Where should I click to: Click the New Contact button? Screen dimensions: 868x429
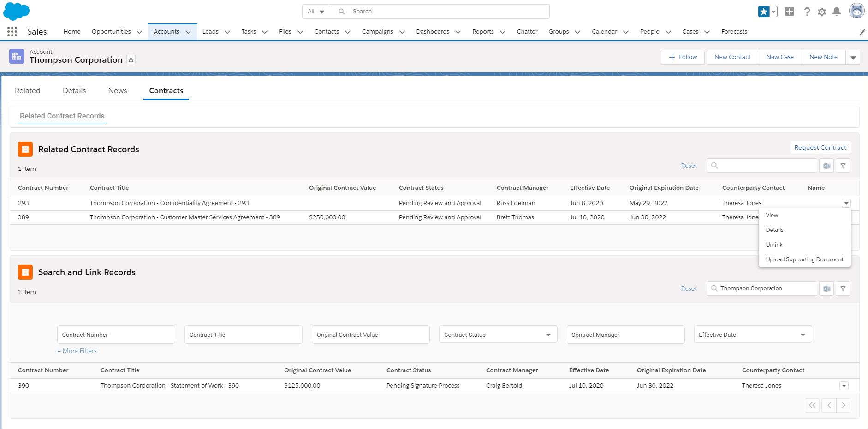pos(732,57)
